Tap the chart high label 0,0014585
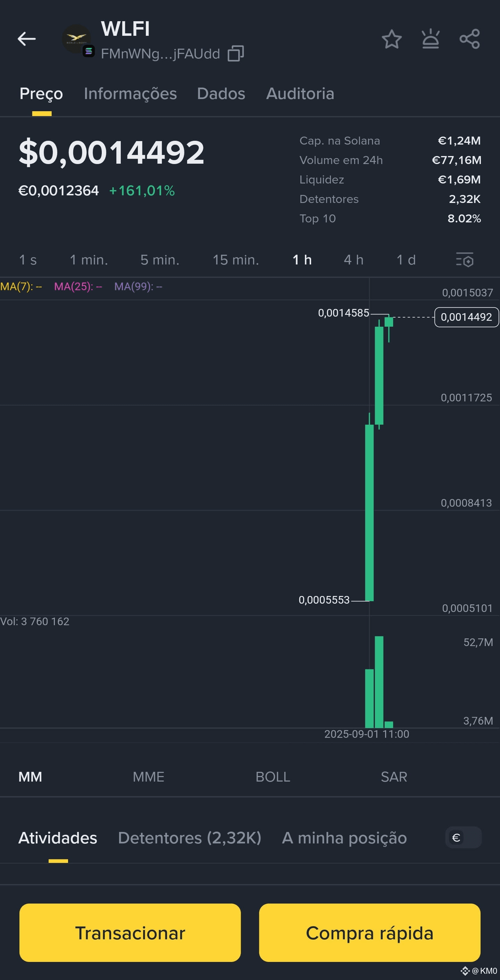500x980 pixels. coord(343,313)
